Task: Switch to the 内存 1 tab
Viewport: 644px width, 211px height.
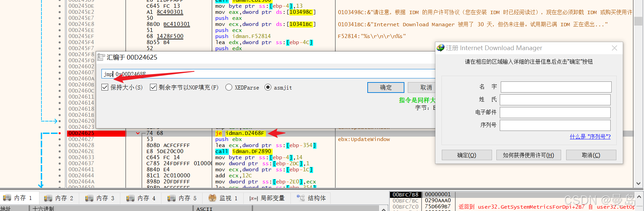Action: coord(19,198)
